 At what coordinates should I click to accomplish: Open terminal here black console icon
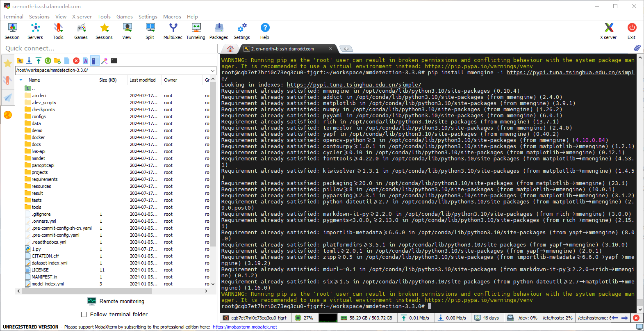(x=114, y=61)
